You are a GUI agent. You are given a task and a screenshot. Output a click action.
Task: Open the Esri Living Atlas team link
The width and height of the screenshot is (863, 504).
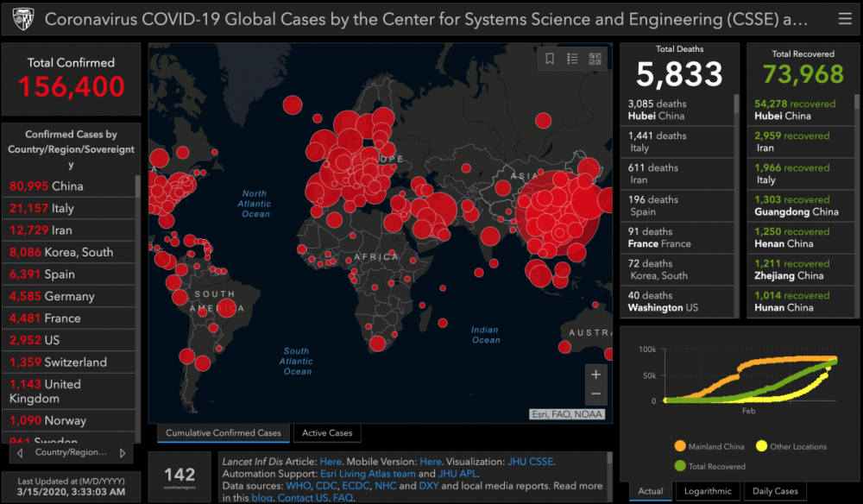point(368,474)
